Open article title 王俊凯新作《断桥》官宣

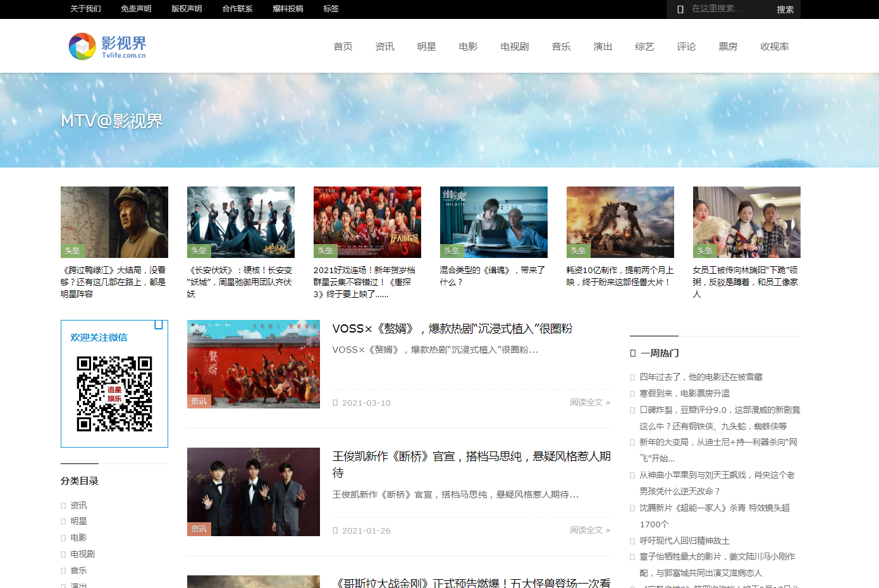click(472, 465)
